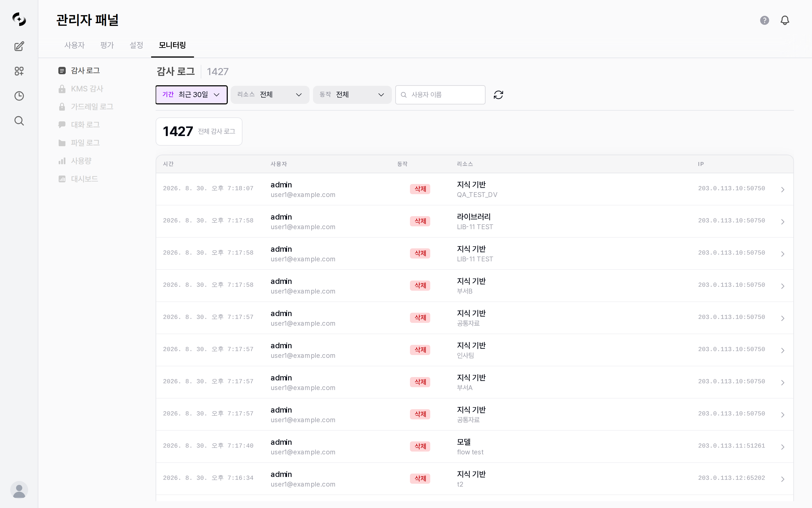Click the 대화 로그 chat bubble icon
This screenshot has height=508, width=812.
(62, 125)
